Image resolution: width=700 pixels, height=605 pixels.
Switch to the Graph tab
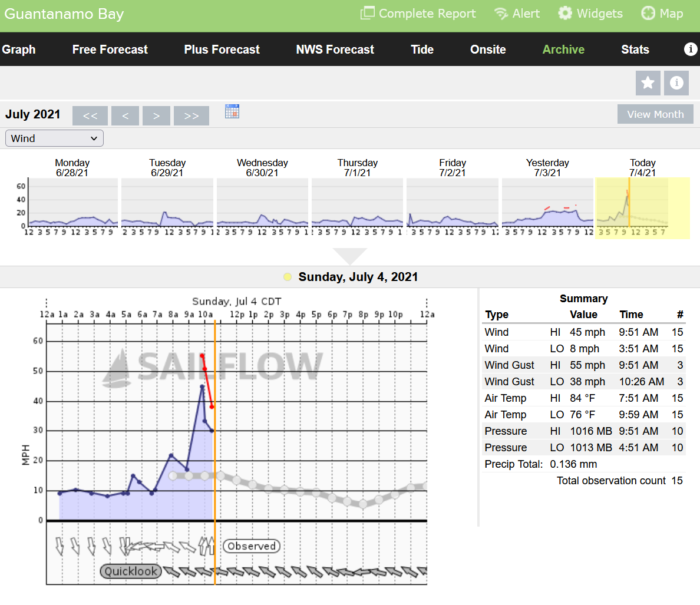[x=18, y=49]
